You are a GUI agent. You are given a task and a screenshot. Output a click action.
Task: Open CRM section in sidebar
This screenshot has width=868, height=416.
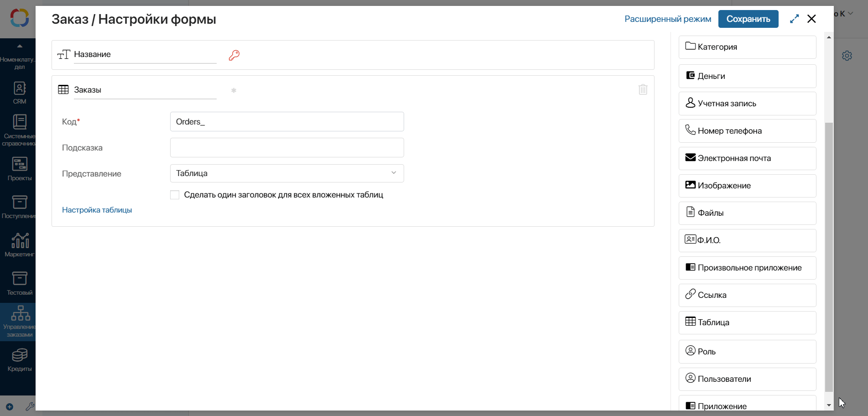(19, 93)
